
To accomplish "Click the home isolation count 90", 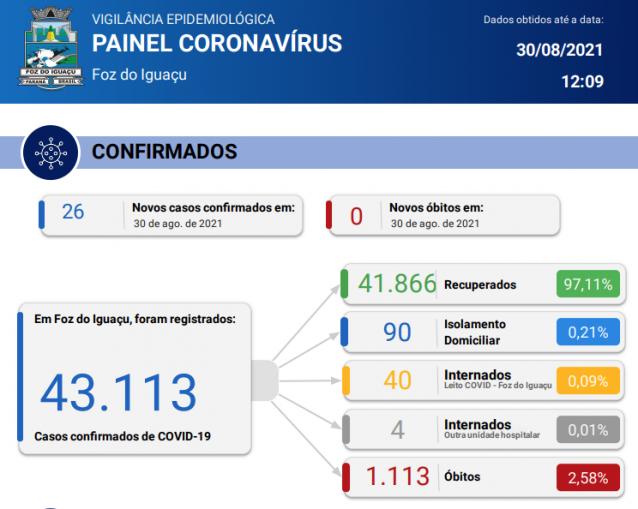I will (397, 332).
